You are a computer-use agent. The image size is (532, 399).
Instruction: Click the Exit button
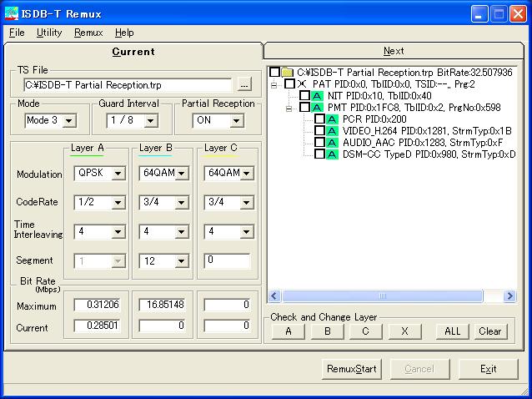pos(489,369)
